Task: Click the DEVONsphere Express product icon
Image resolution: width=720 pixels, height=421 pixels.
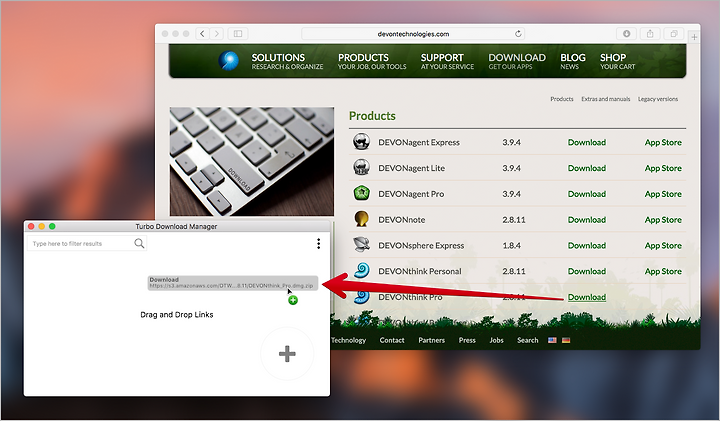Action: click(x=361, y=245)
